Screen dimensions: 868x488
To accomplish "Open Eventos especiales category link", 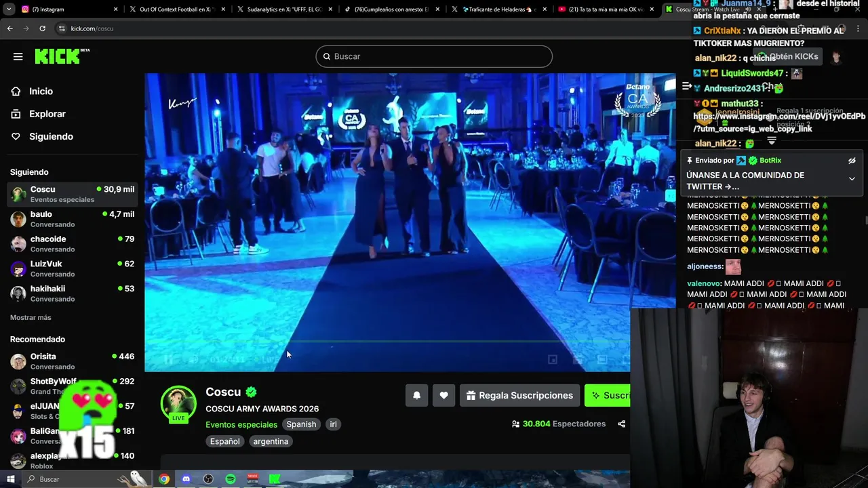I will pos(241,424).
